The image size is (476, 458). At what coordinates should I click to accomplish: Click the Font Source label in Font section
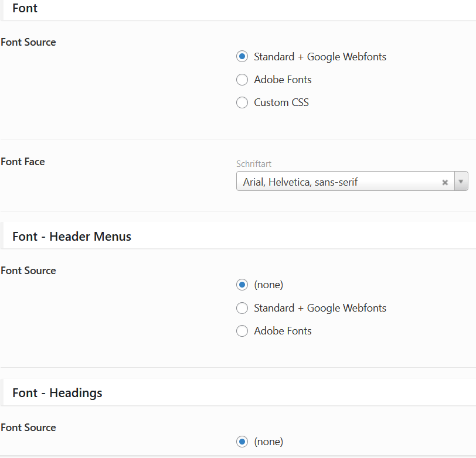[28, 42]
